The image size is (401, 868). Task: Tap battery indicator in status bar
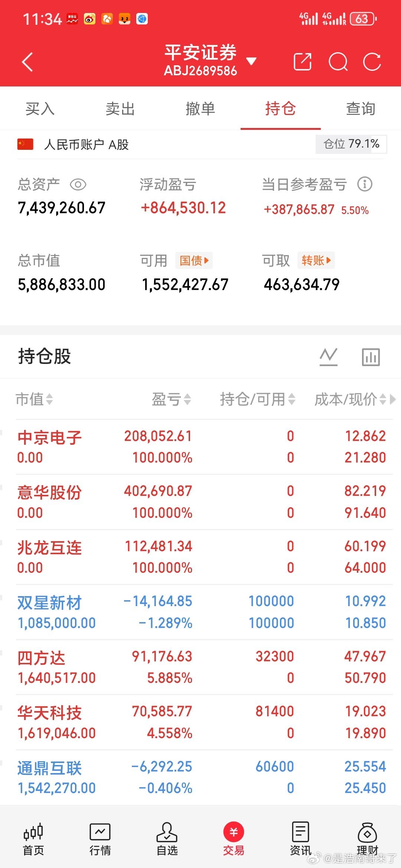363,19
